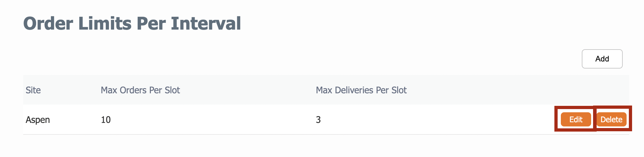Select the Site column header
The image size is (644, 157).
click(33, 90)
